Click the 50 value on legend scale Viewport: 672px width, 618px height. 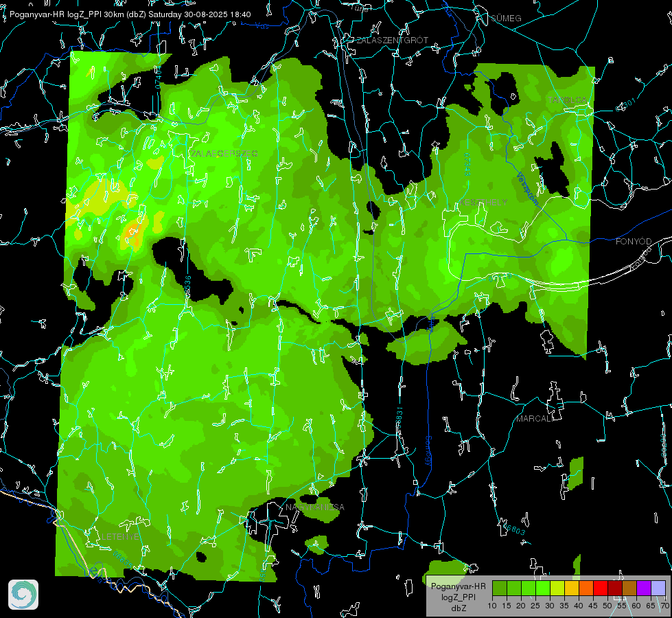(607, 606)
